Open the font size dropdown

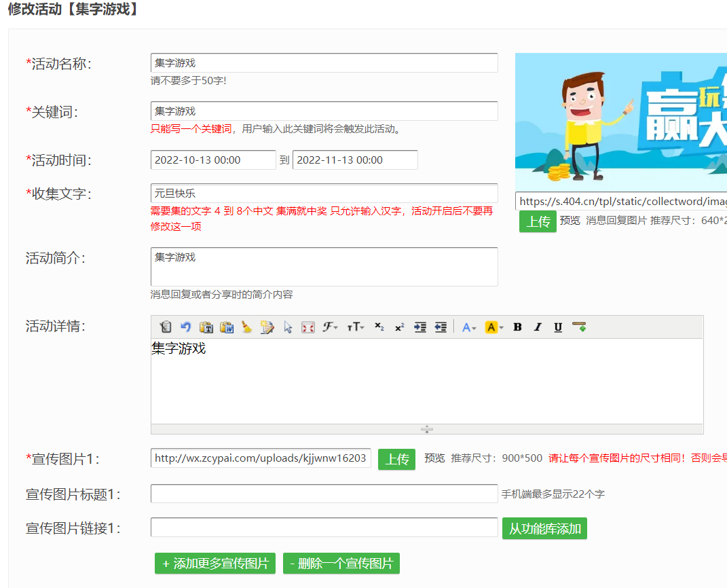tap(356, 327)
